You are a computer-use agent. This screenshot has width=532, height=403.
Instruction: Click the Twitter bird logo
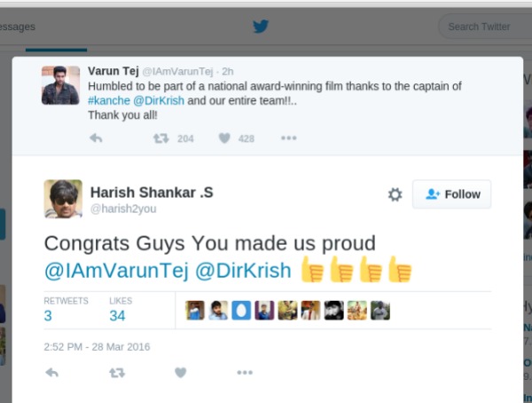tap(260, 26)
